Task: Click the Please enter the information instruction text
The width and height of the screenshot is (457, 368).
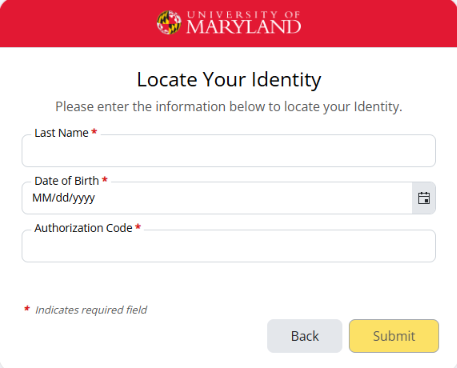Action: coord(229,107)
